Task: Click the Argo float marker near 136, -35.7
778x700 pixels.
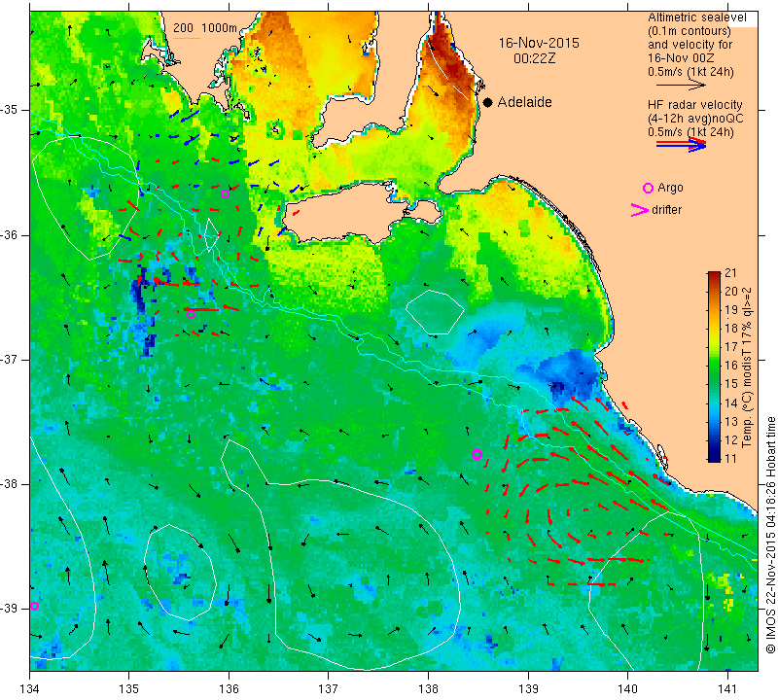Action: [x=225, y=194]
